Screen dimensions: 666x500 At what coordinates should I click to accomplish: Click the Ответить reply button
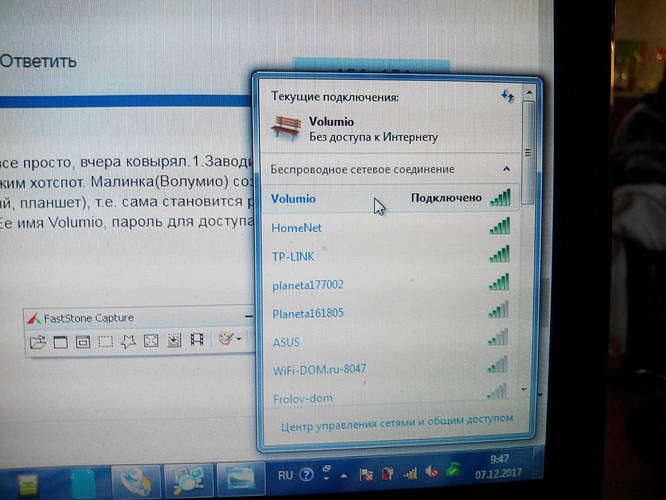point(38,62)
